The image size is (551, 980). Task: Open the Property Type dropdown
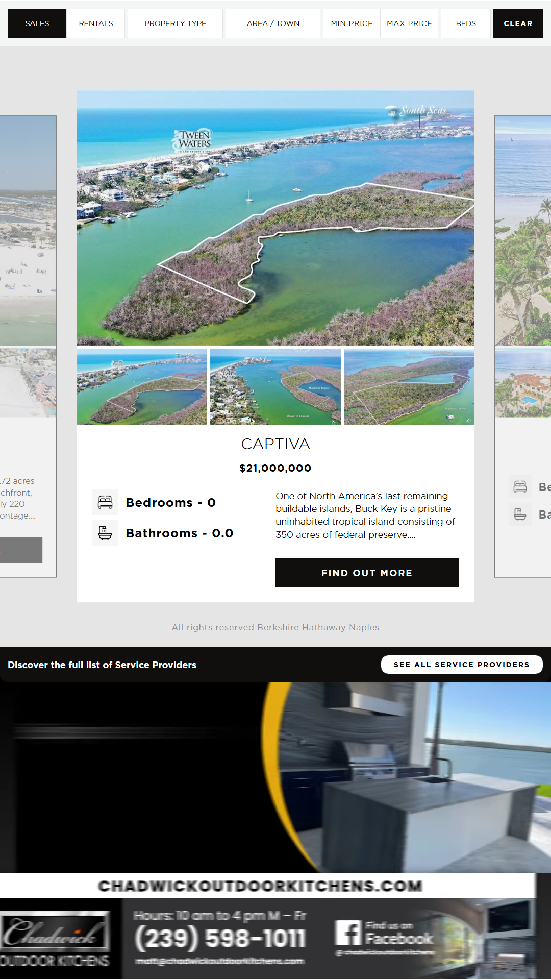[x=175, y=23]
